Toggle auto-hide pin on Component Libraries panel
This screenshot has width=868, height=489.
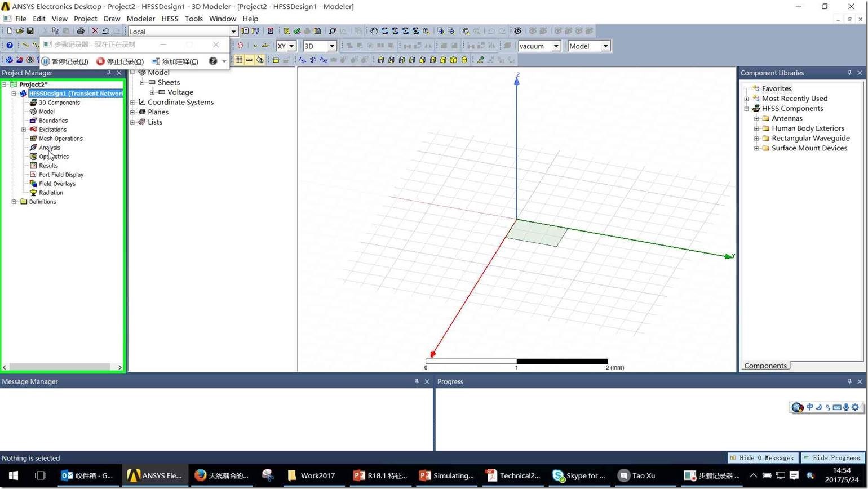[x=849, y=73]
